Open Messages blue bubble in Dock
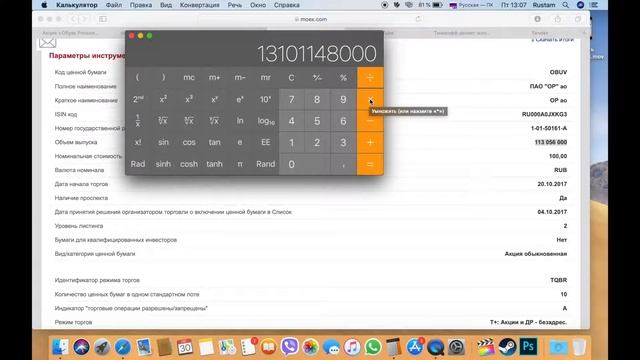Viewport: 640px width, 360px height. point(331,347)
